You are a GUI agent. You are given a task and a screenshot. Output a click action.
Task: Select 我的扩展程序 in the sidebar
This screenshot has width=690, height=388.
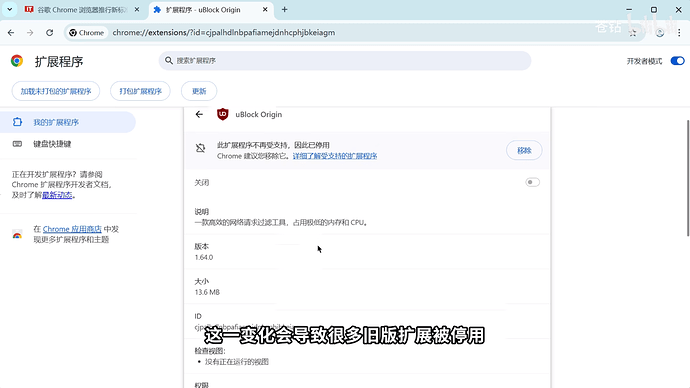(x=68, y=122)
